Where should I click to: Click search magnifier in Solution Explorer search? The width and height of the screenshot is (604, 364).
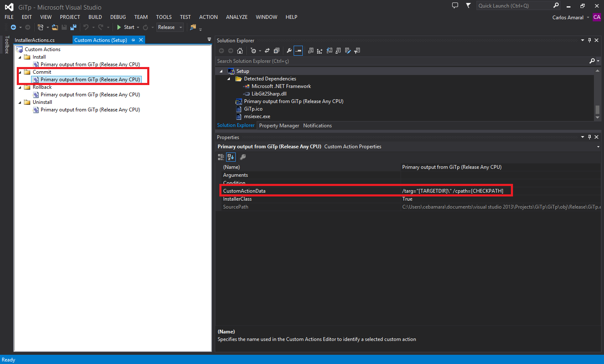592,61
